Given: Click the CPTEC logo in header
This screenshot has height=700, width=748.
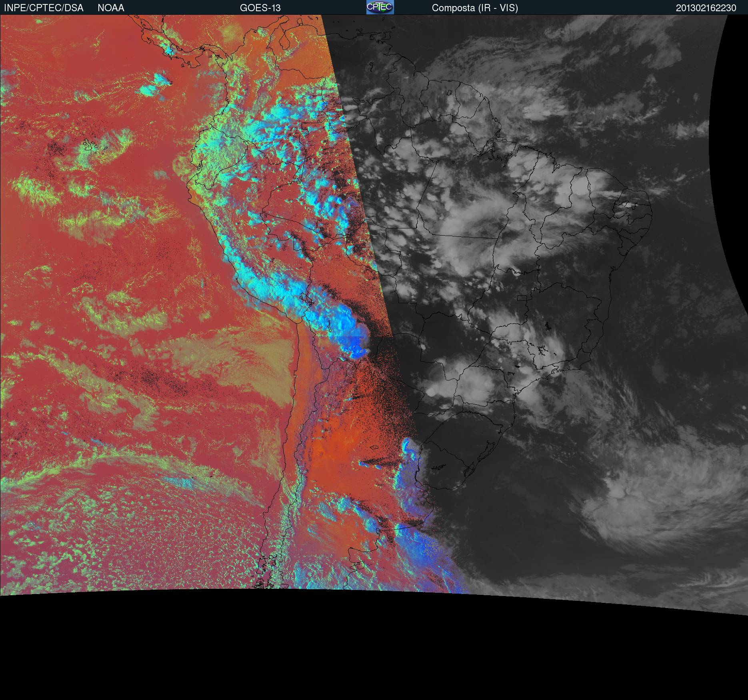Looking at the screenshot, I should click(x=380, y=7).
